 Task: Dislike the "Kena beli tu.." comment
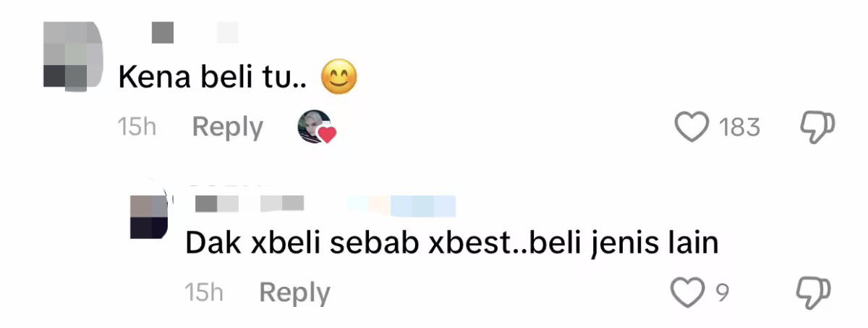coord(817,127)
